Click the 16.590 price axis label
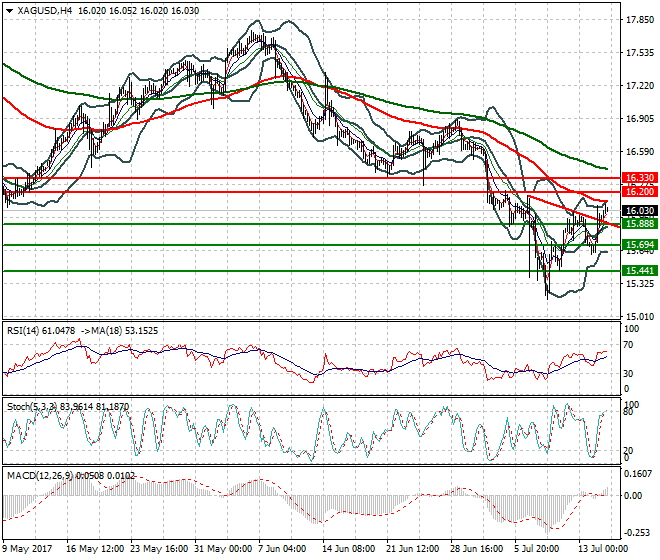Image resolution: width=660 pixels, height=560 pixels. coord(640,152)
